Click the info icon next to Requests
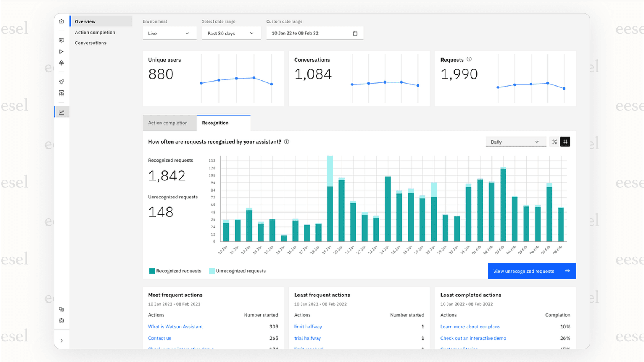This screenshot has height=362, width=644. click(x=469, y=59)
